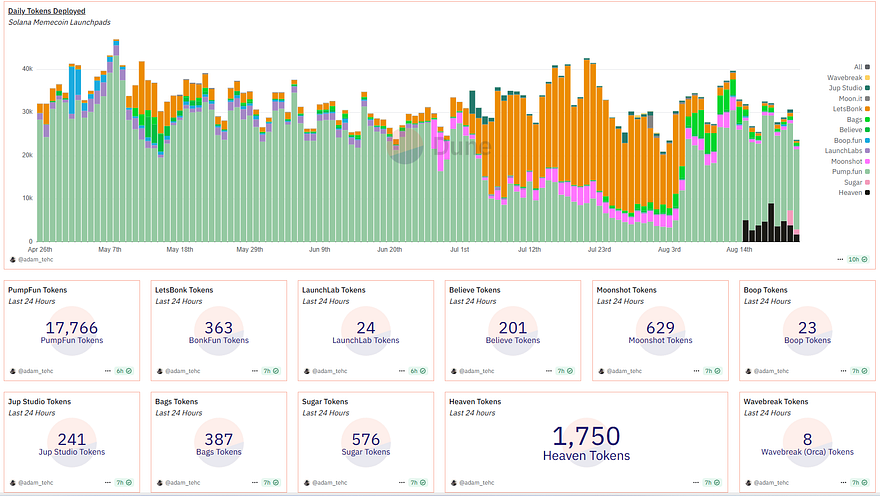880x496 pixels.
Task: Click the Jul 23rd label on the x-axis
Action: [599, 249]
